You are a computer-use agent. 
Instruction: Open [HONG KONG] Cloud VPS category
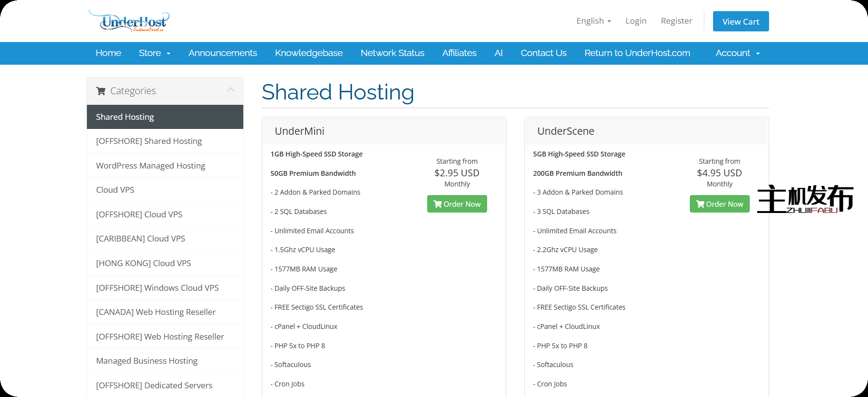[165, 263]
